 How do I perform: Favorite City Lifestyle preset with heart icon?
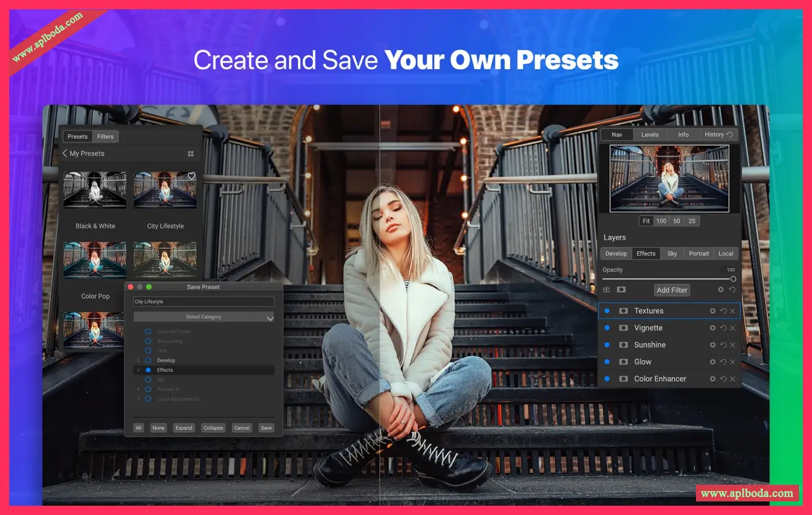pos(191,177)
